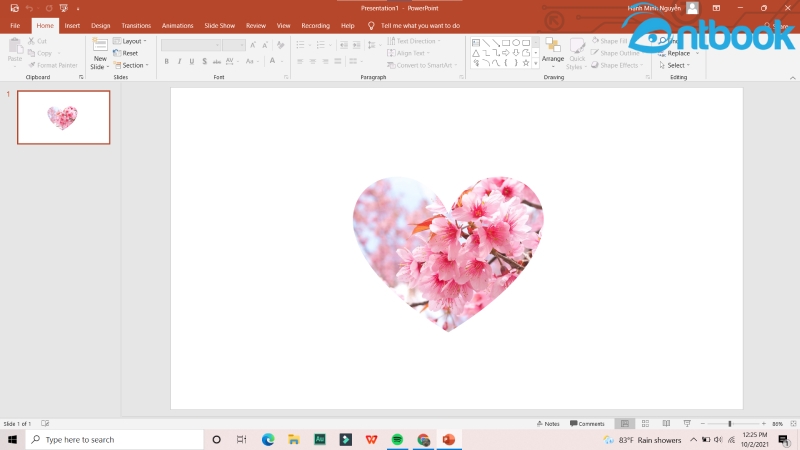The height and width of the screenshot is (450, 800).
Task: Toggle the Notes pane
Action: [x=548, y=424]
